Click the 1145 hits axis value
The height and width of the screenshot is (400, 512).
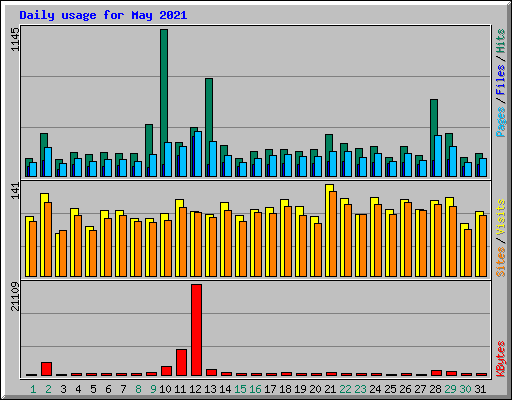coord(15,39)
